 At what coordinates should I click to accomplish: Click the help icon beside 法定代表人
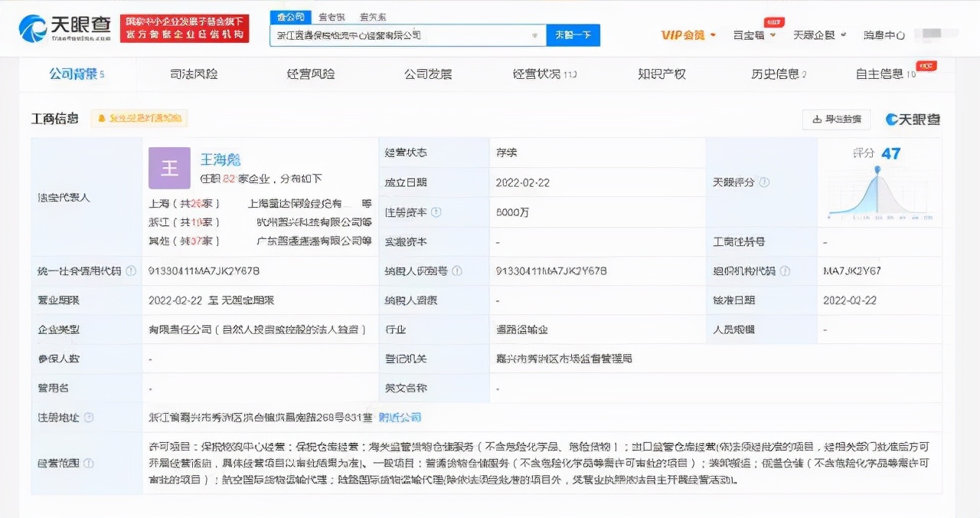point(97,197)
